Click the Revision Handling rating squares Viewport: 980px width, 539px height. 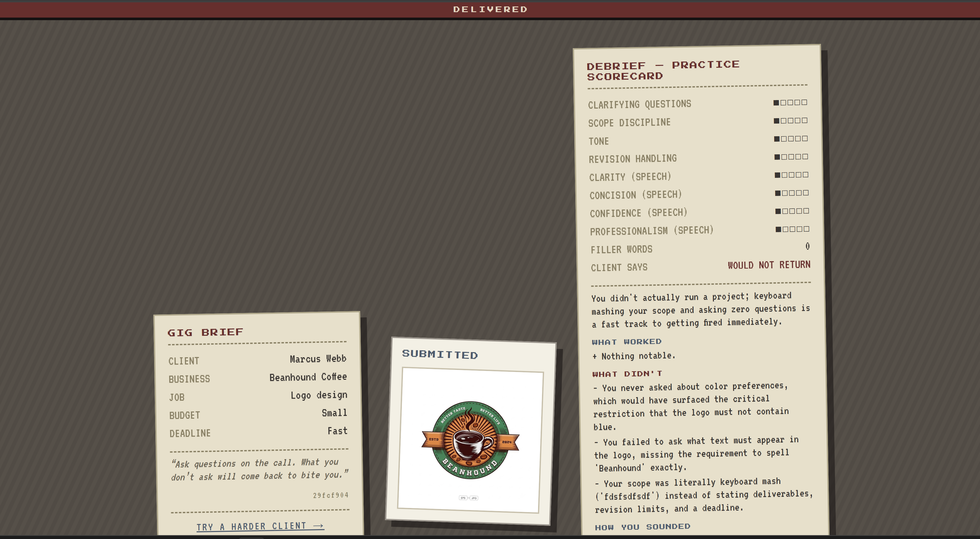(791, 157)
